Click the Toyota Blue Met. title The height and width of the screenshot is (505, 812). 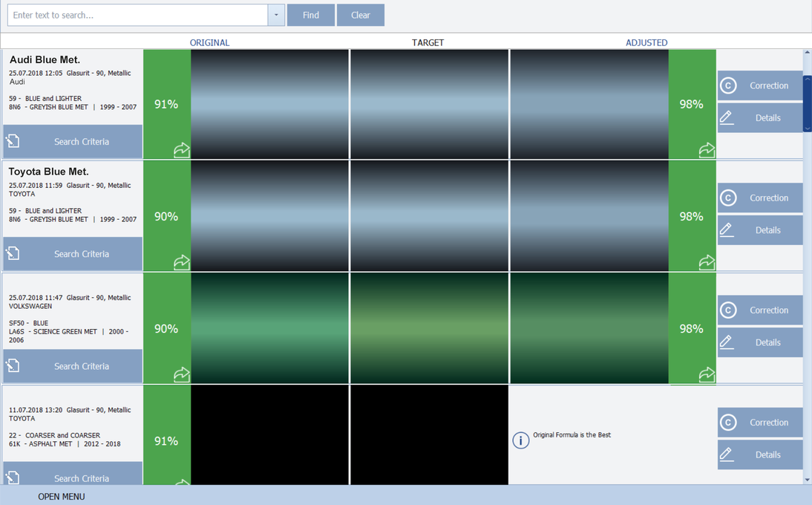pos(49,172)
